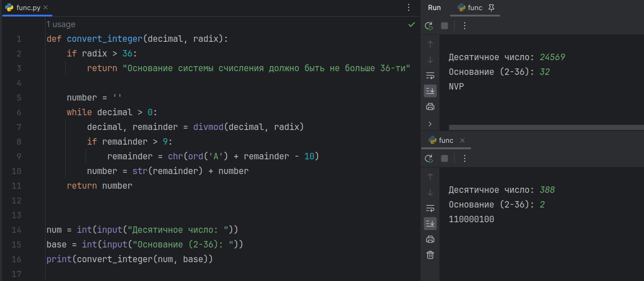The image size is (644, 281).
Task: Print the 110000100 console output
Action: point(430,239)
